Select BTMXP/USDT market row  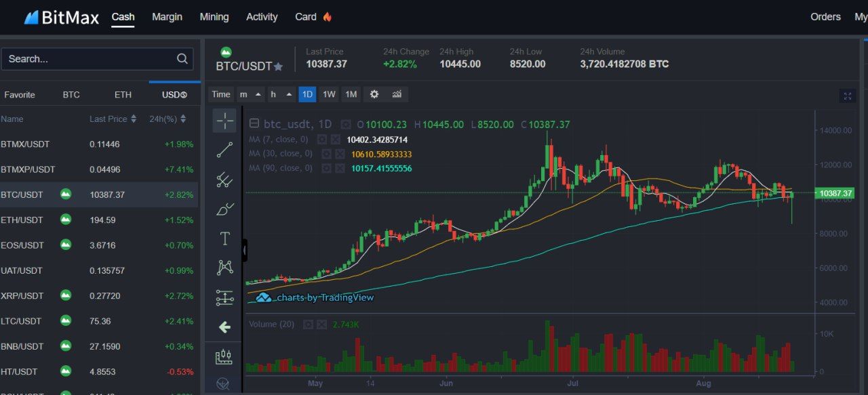coord(99,169)
